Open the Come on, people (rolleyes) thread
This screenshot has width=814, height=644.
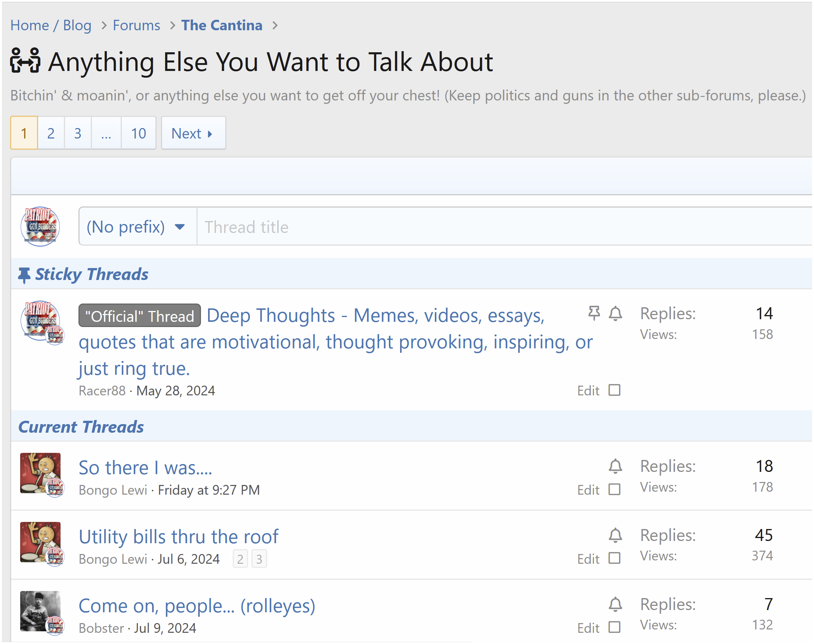click(x=196, y=606)
